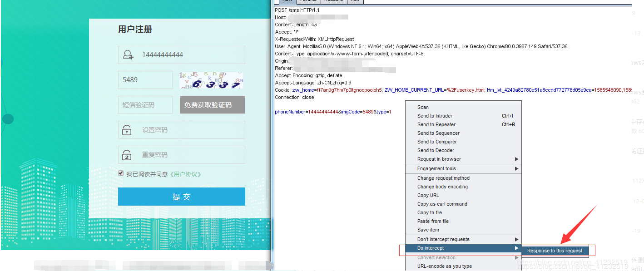Click the Content-Type header line
This screenshot has height=271, width=644.
pos(349,54)
